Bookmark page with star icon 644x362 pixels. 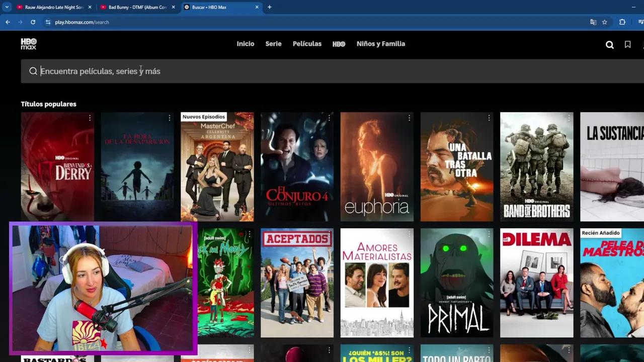(604, 22)
